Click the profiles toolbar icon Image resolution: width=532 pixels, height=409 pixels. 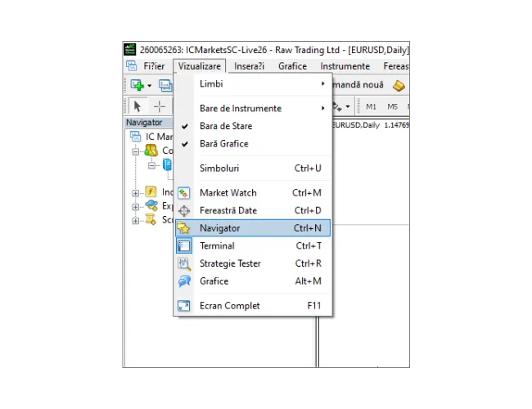(x=165, y=85)
